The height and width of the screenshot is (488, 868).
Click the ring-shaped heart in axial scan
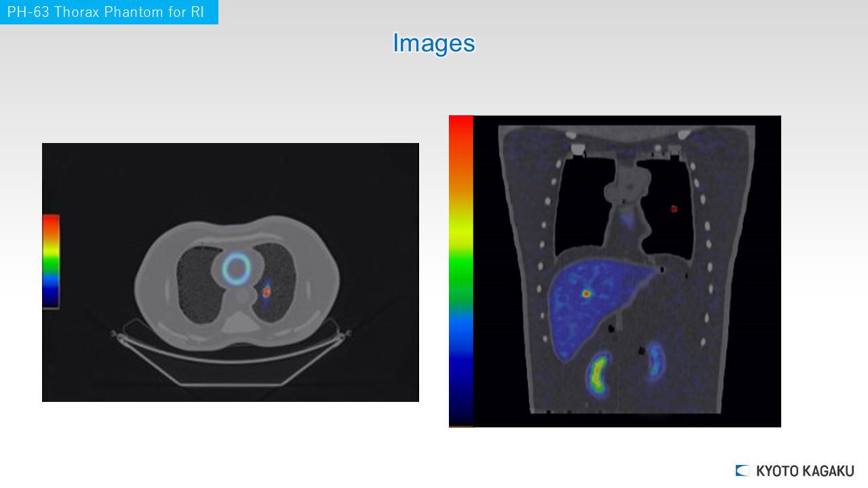(x=237, y=268)
